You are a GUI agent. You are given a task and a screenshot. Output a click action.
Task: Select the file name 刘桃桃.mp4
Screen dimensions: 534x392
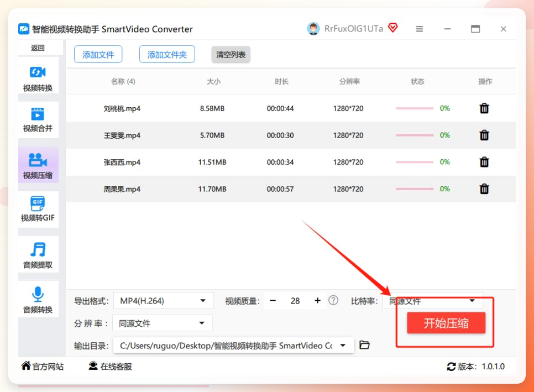[x=122, y=108]
